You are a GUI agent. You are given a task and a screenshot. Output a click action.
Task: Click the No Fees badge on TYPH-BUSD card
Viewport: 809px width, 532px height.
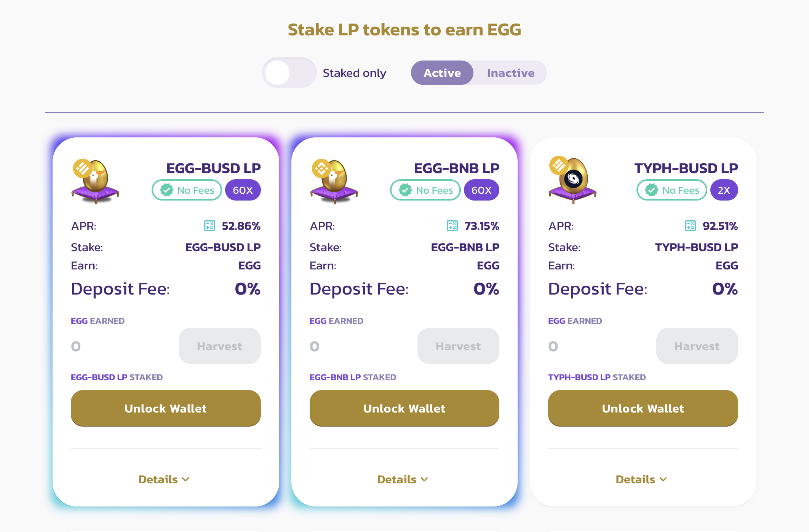point(672,190)
